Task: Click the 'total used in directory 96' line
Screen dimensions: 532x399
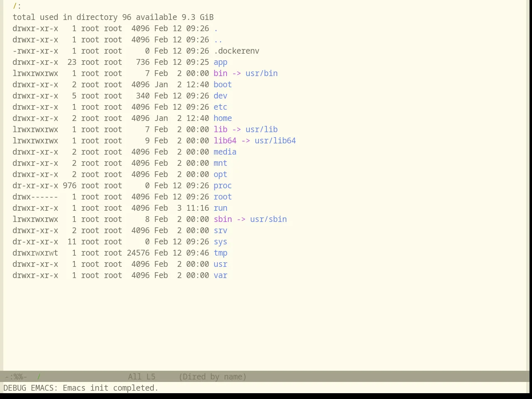Action: click(113, 17)
